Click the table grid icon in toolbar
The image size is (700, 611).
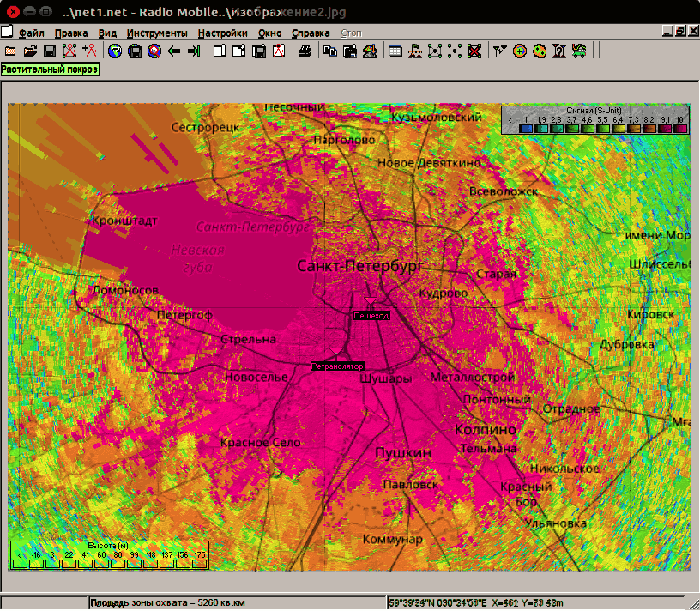(x=395, y=51)
